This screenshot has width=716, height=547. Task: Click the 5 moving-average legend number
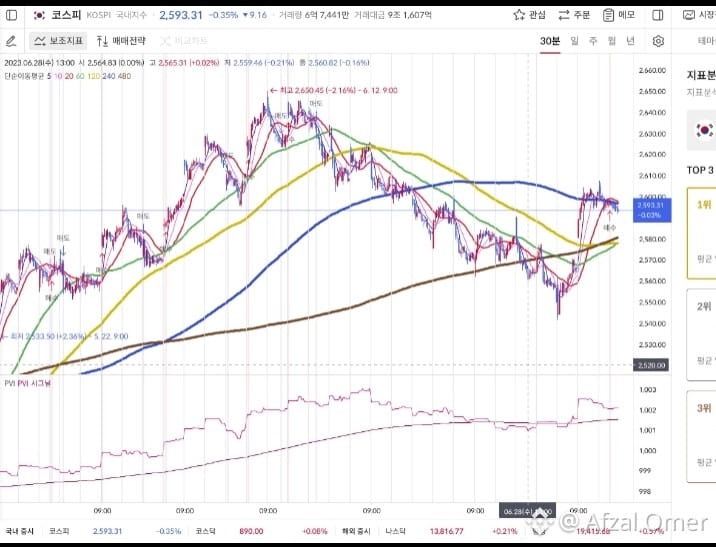49,76
